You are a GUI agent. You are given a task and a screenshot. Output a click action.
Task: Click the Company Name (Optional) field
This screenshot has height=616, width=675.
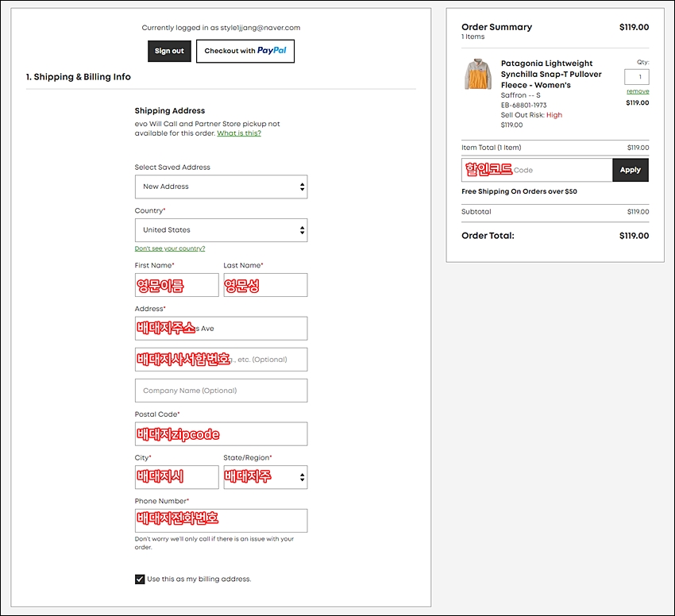pyautogui.click(x=222, y=391)
